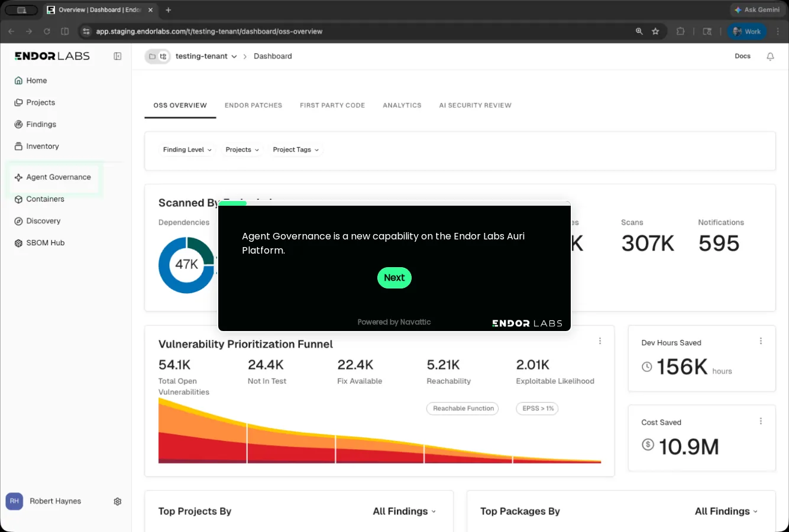Viewport: 789px width, 532px height.
Task: Expand the Projects filter dropdown
Action: tap(242, 150)
